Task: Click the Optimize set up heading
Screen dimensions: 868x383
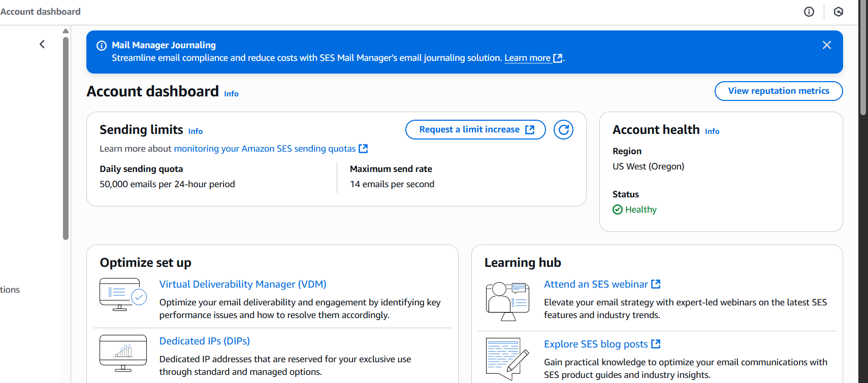Action: tap(146, 263)
